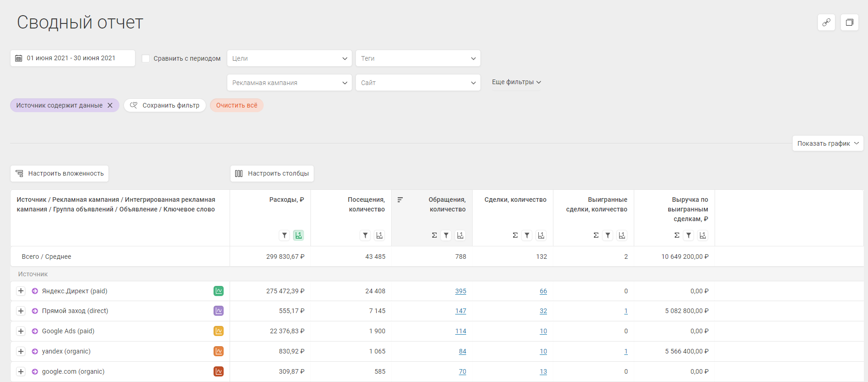The height and width of the screenshot is (382, 868).
Task: Click chart icon in Посещения column
Action: 379,235
